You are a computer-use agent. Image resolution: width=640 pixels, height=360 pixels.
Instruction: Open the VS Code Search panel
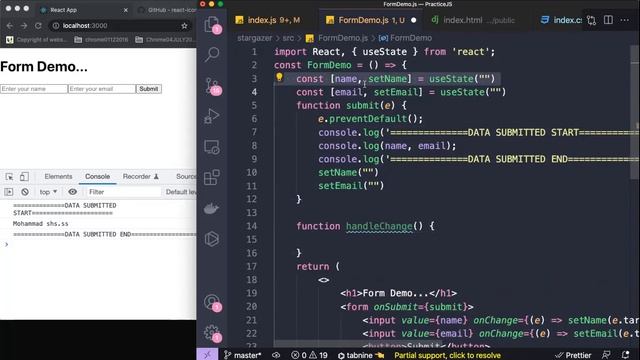coord(212,54)
